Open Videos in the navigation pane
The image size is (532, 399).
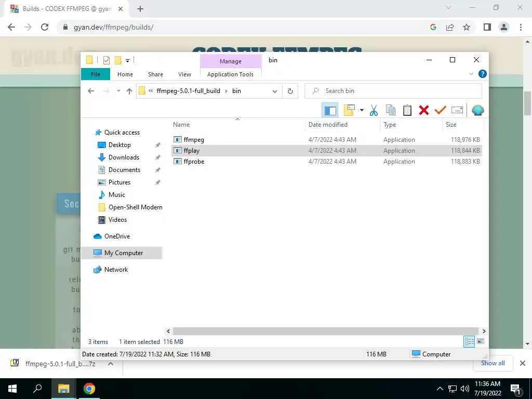click(117, 220)
